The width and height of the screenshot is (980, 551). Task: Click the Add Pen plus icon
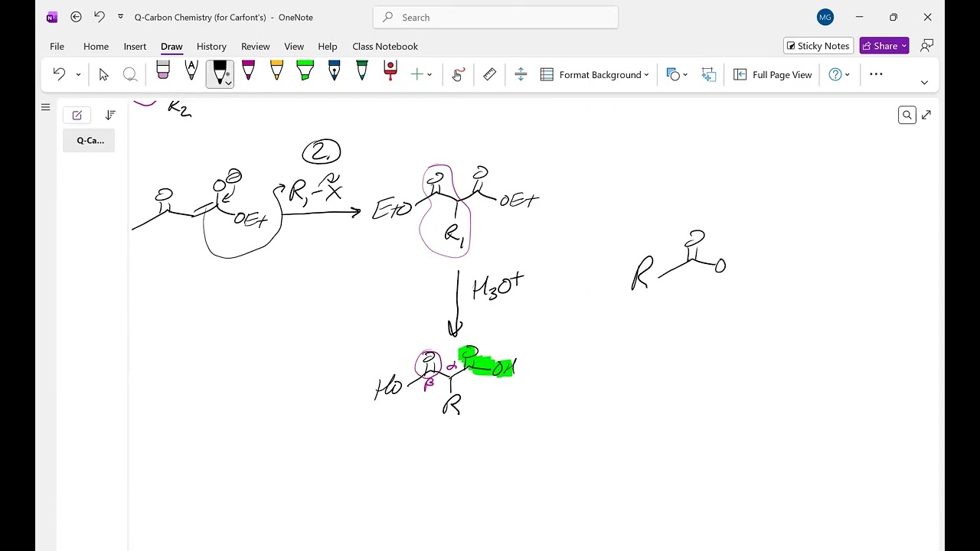tap(417, 74)
